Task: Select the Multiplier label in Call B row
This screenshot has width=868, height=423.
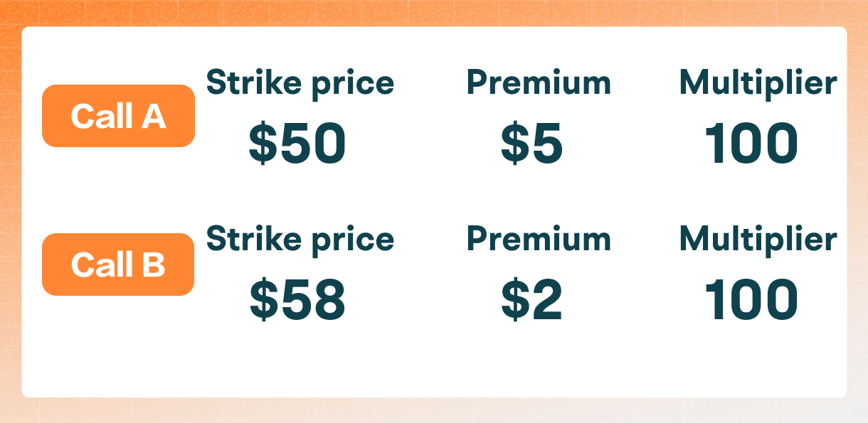Action: point(758,239)
